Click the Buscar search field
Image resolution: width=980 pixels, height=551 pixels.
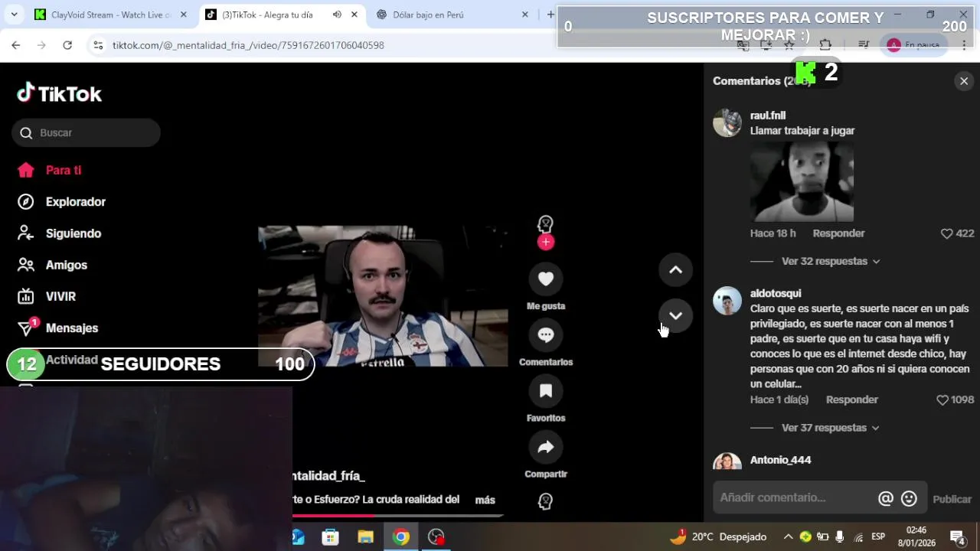[86, 132]
